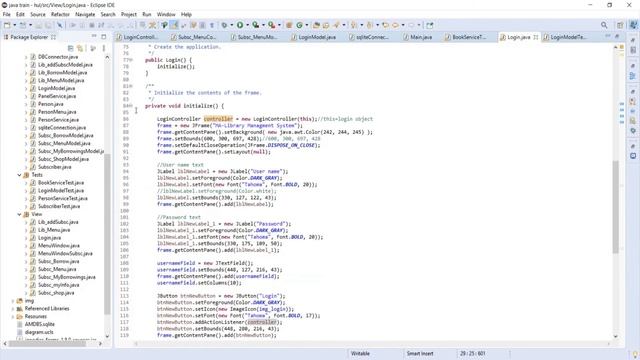Select Login.java under View folder
Image resolution: width=640 pixels, height=360 pixels.
pyautogui.click(x=49, y=238)
